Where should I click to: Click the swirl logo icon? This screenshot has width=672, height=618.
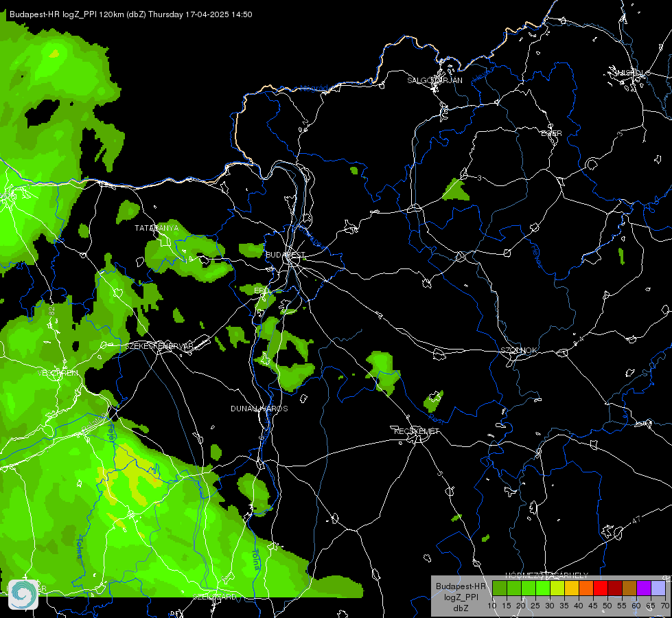pos(23,594)
